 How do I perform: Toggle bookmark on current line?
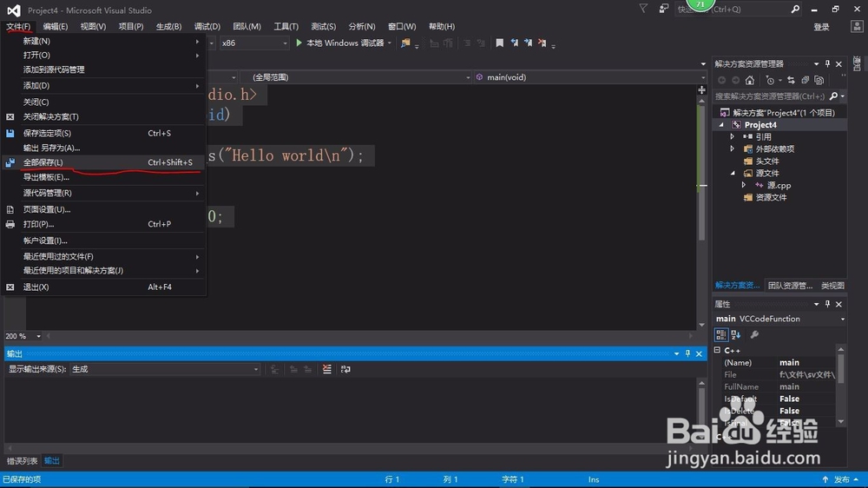pyautogui.click(x=499, y=43)
